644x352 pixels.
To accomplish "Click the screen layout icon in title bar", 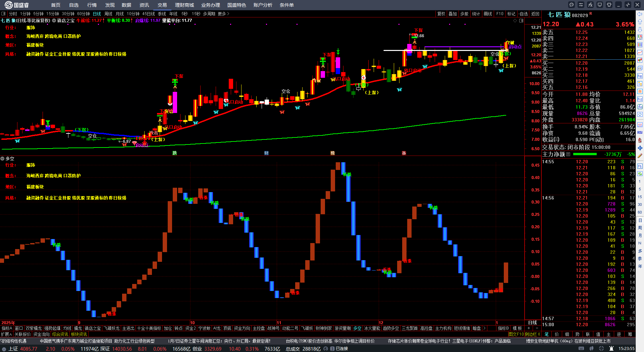I will click(600, 5).
